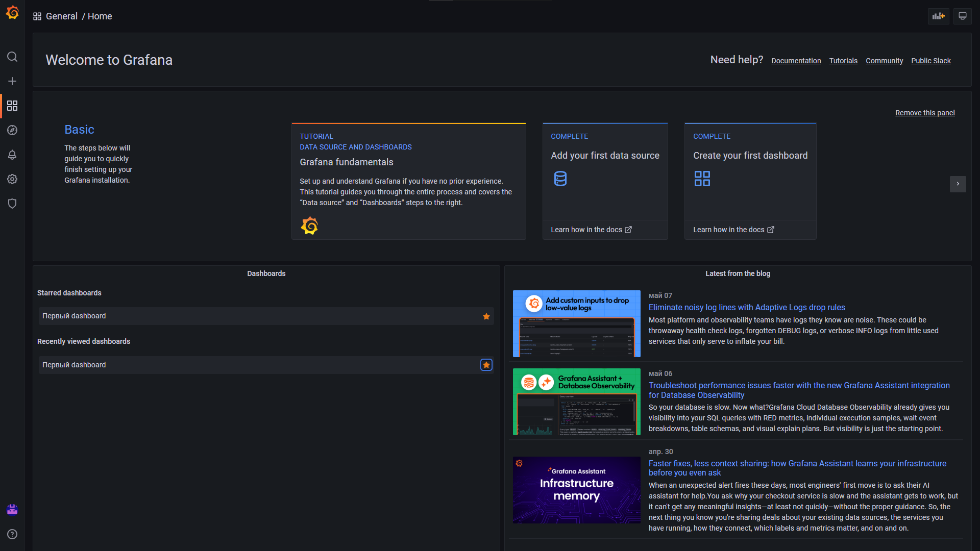This screenshot has width=980, height=551.
Task: Open the Grafana fundamentals tutorial card
Action: click(408, 181)
